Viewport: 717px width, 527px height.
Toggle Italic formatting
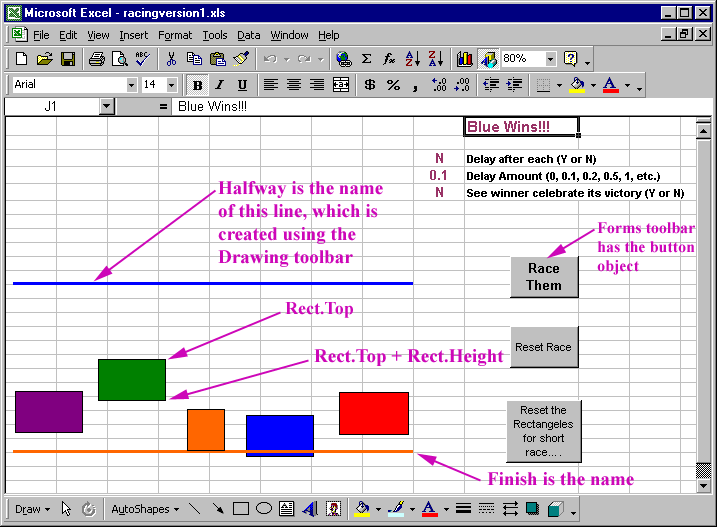click(x=220, y=85)
